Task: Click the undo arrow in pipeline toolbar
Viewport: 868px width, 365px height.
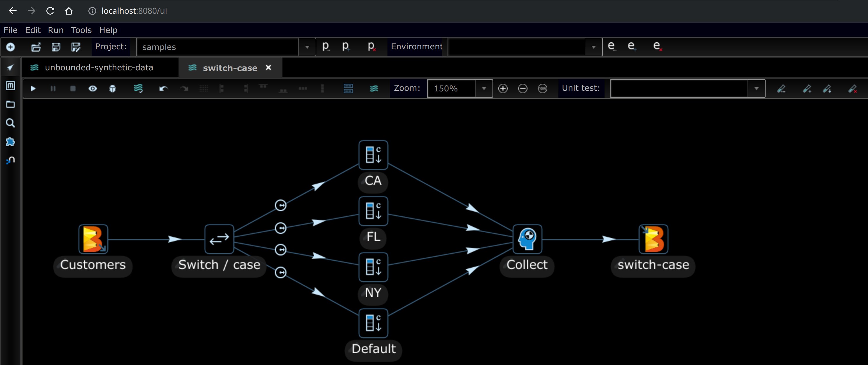Action: [163, 88]
